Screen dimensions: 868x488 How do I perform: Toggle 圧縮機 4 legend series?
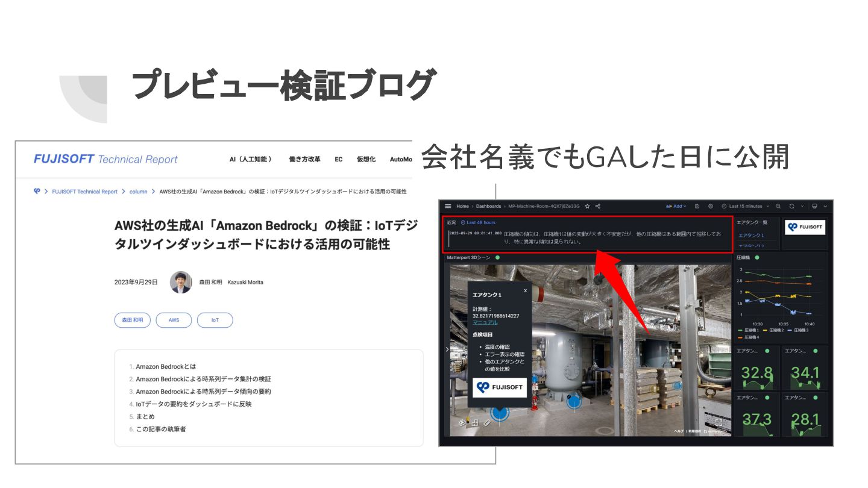click(x=748, y=337)
